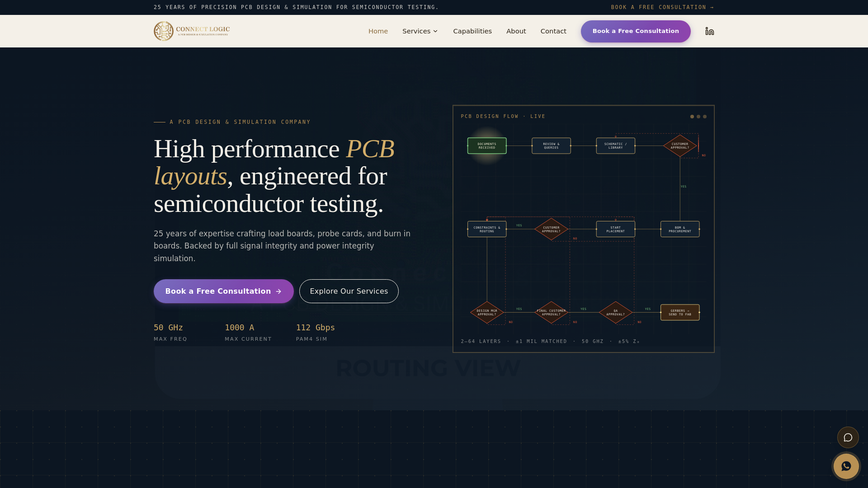Click the BOM & Procurement node
Screen dimensions: 868x488
click(x=680, y=229)
